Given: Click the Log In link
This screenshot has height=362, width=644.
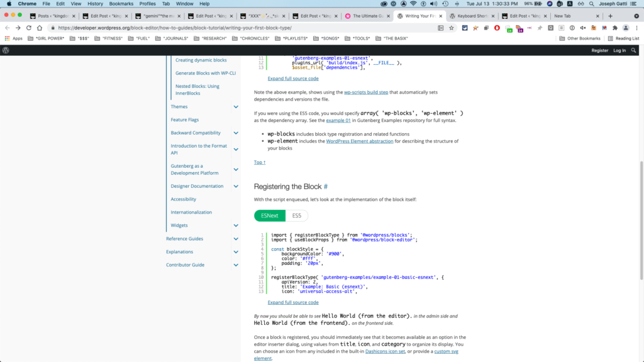Looking at the screenshot, I should pos(619,50).
